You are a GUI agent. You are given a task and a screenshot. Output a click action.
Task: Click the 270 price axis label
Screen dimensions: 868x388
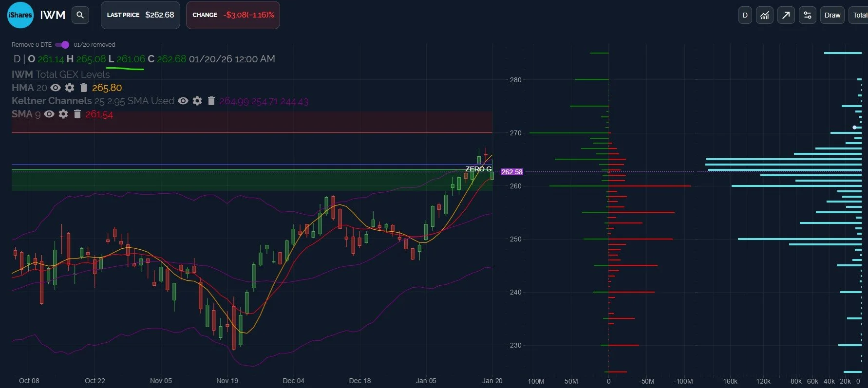point(515,133)
